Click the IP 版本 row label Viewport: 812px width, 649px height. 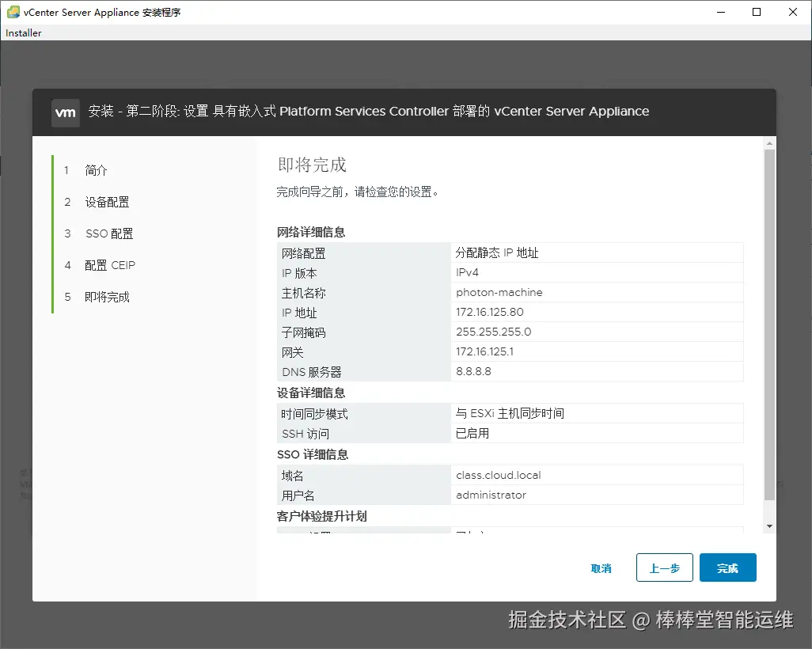click(x=299, y=273)
